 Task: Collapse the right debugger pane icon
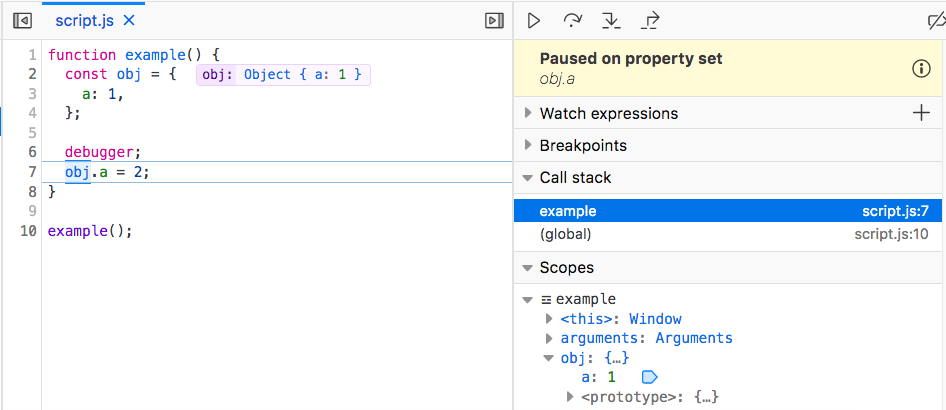click(493, 20)
